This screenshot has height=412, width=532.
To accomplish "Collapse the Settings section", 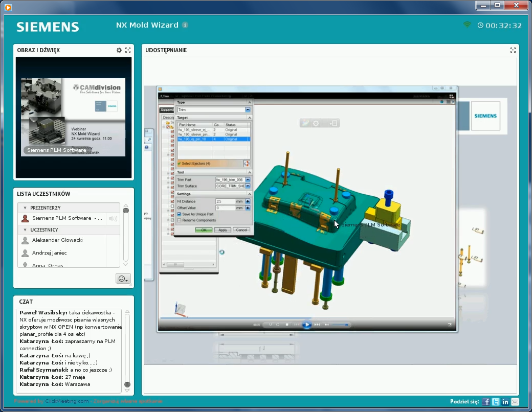I will click(250, 194).
